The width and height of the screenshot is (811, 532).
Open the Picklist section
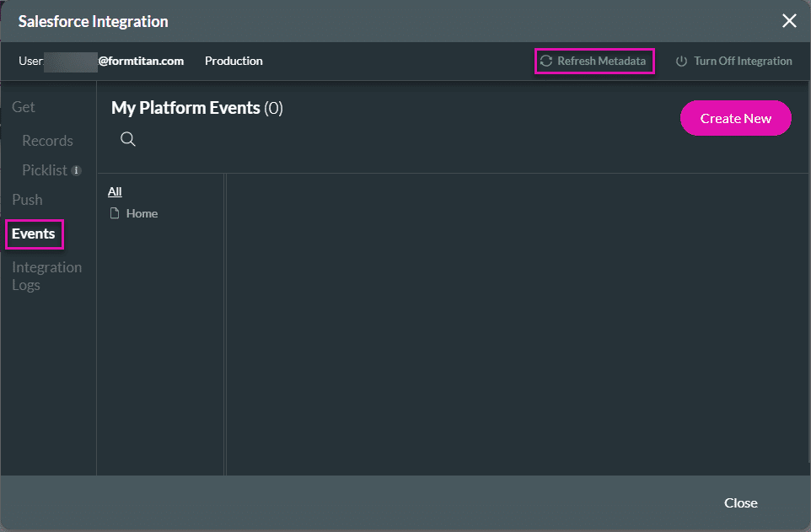point(46,169)
